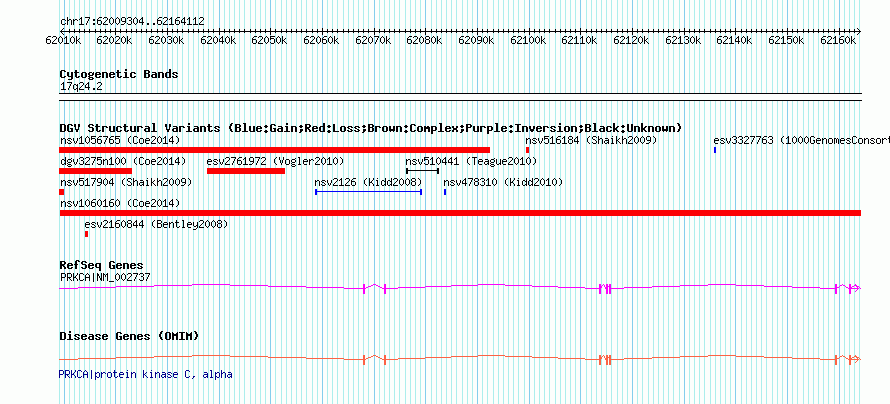Click the 62160k ruler tick label
890x404 pixels.
(838, 40)
